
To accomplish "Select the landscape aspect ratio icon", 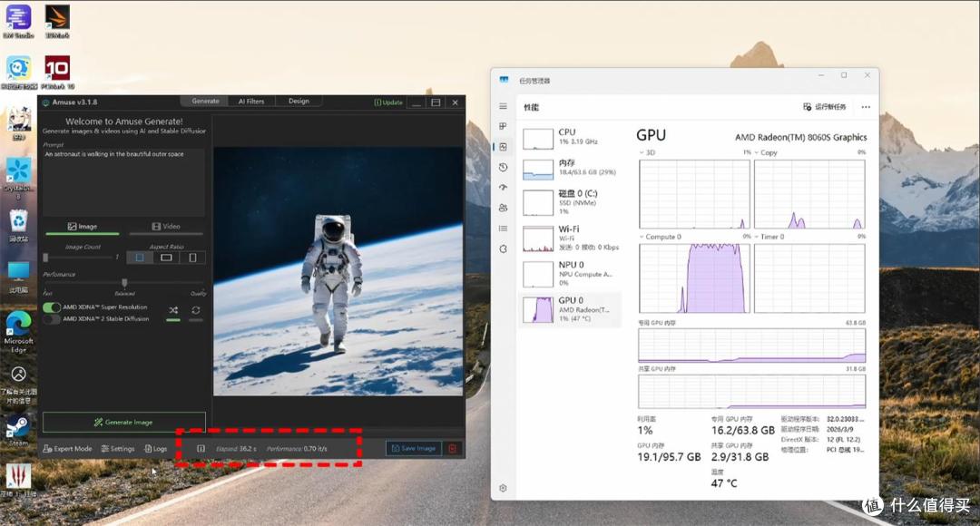I will pyautogui.click(x=166, y=258).
